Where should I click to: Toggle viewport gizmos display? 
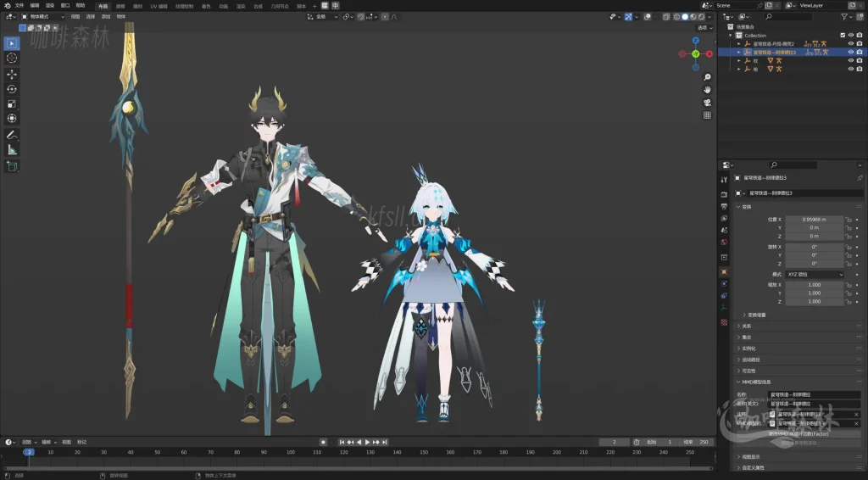pyautogui.click(x=628, y=17)
